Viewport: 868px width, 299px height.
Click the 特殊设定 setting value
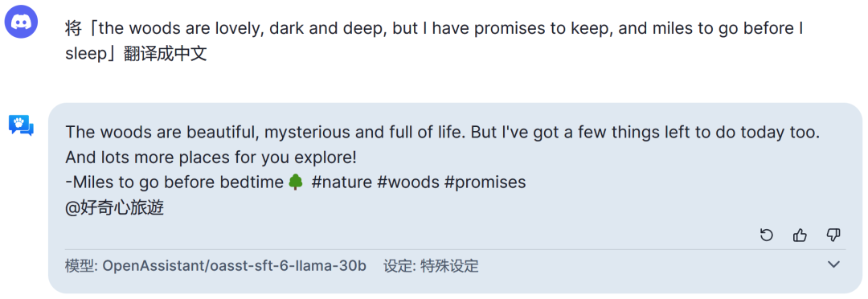pos(449,266)
